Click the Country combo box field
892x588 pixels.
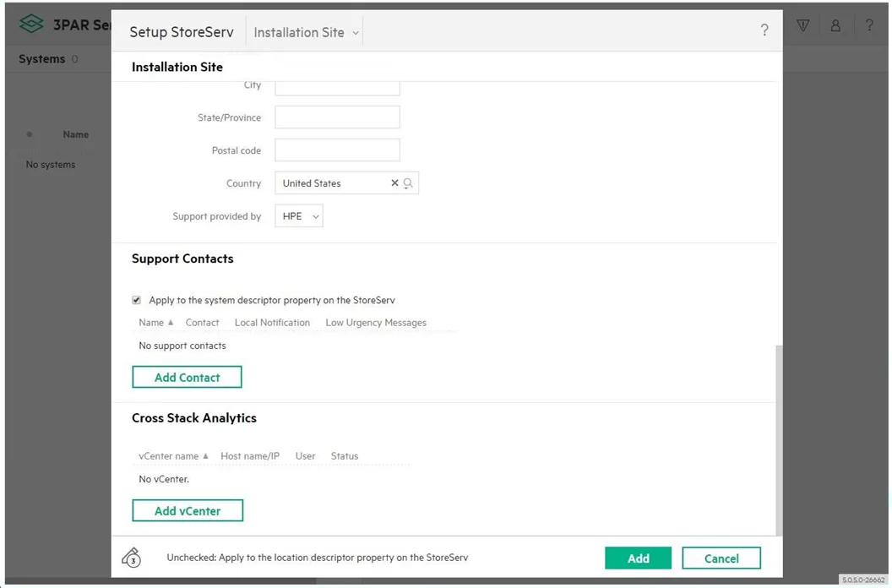pos(346,182)
